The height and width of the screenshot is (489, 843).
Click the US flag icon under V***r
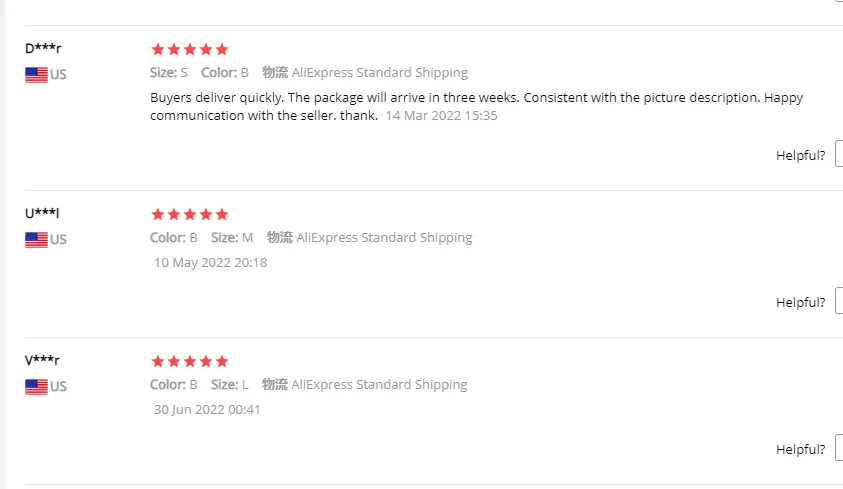coord(36,387)
